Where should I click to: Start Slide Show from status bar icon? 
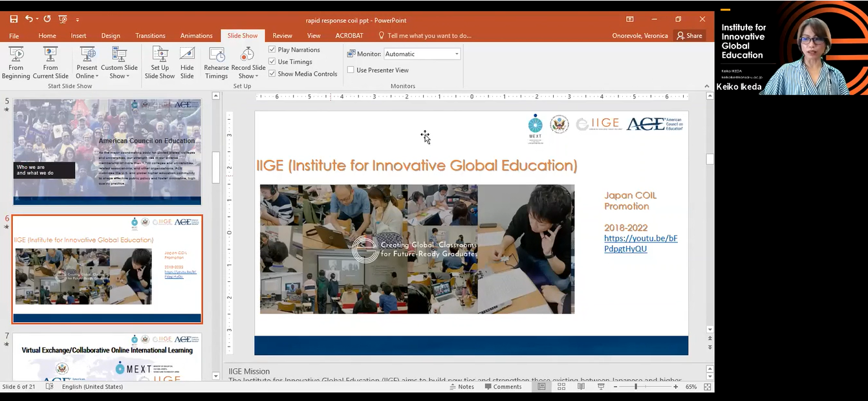(x=601, y=387)
